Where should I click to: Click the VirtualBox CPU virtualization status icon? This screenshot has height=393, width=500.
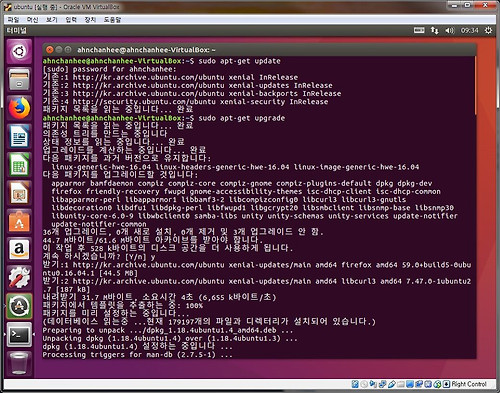coord(428,384)
